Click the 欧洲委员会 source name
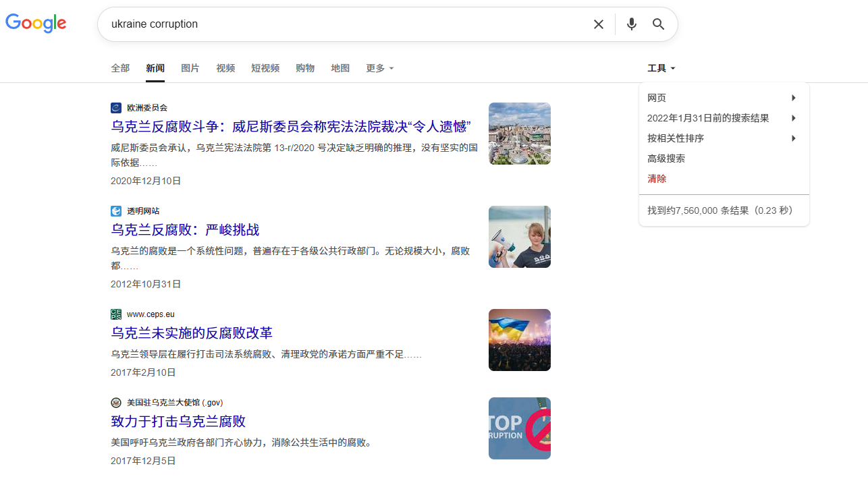Image resolution: width=868 pixels, height=481 pixels. 147,108
